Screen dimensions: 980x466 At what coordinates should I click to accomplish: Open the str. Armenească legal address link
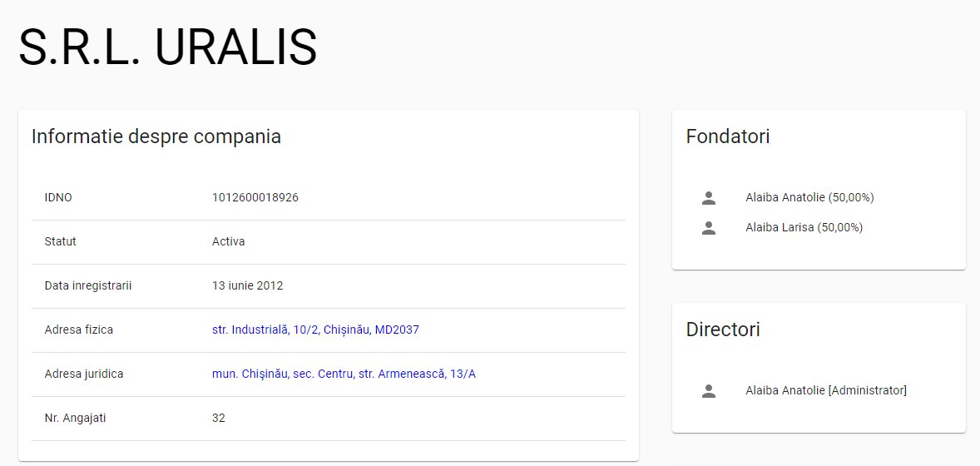click(x=344, y=374)
